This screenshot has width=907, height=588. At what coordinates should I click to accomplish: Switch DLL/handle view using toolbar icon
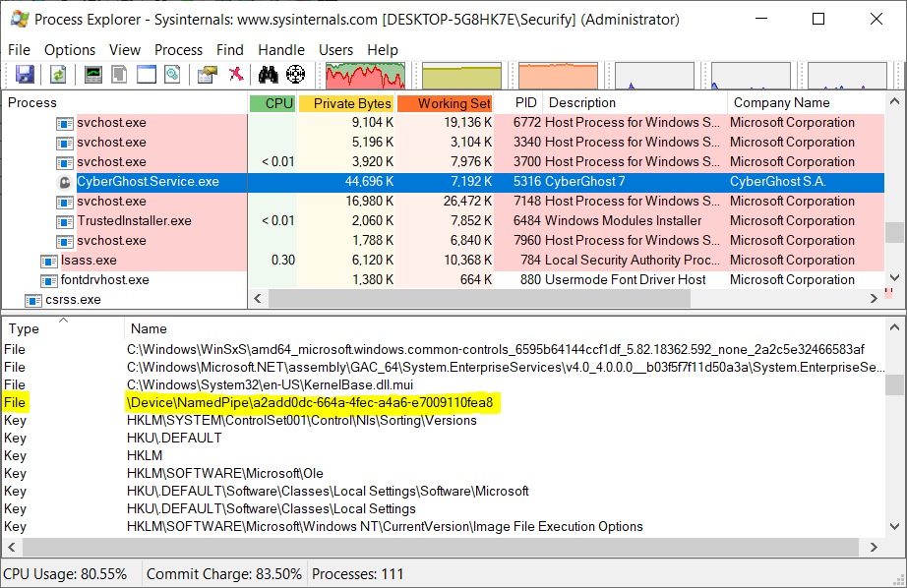pos(172,74)
